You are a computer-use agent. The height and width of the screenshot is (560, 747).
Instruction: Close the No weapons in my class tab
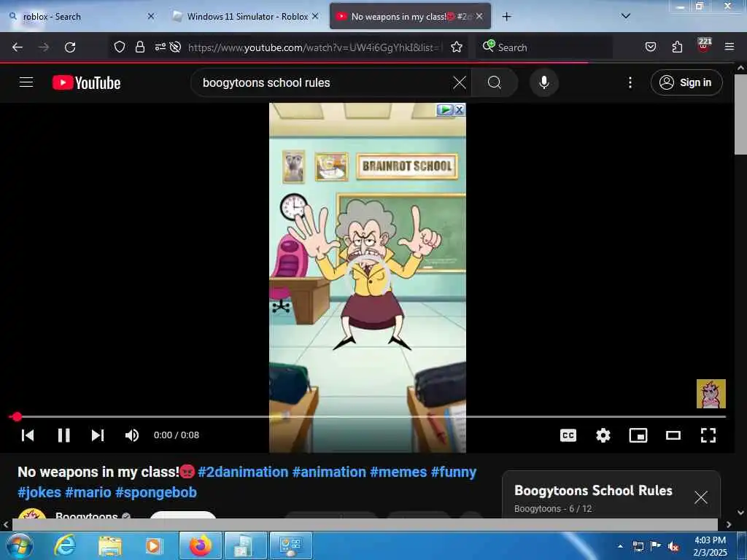479,16
